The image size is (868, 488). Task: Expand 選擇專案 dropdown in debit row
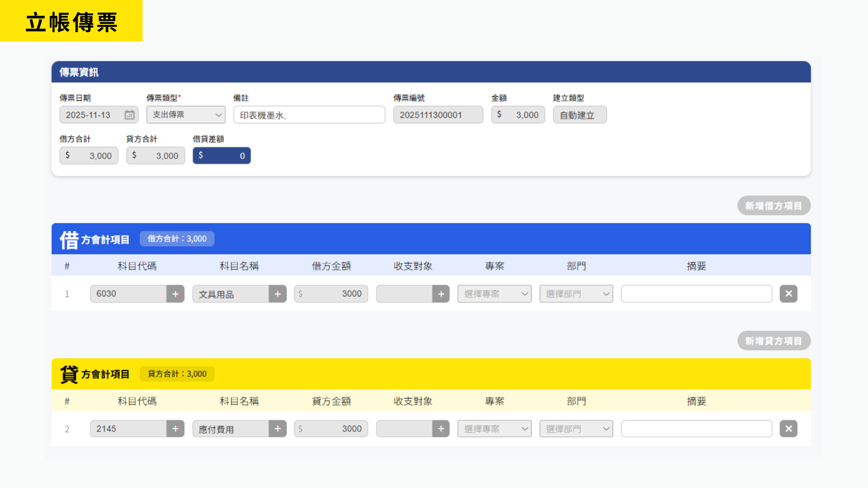494,294
